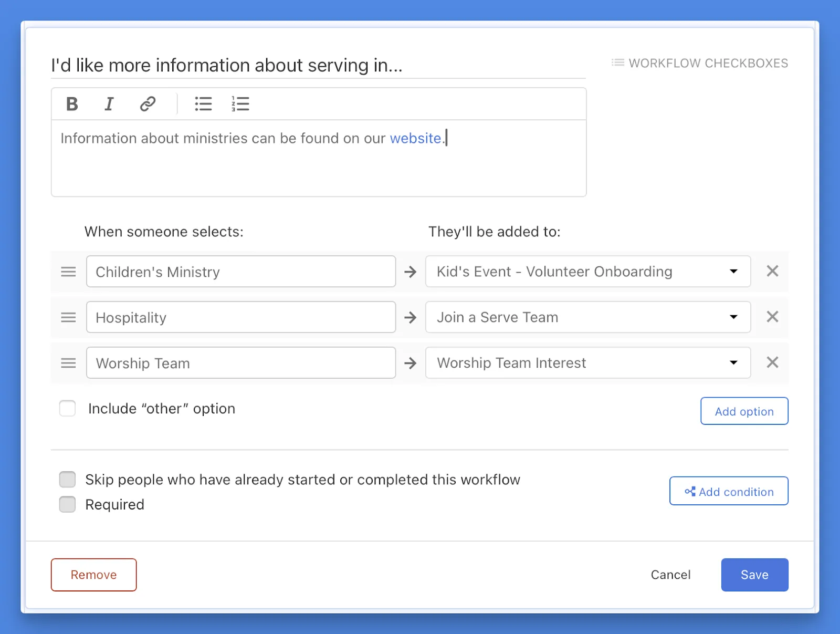Delete the Worship Team option row
This screenshot has width=840, height=634.
tap(772, 362)
